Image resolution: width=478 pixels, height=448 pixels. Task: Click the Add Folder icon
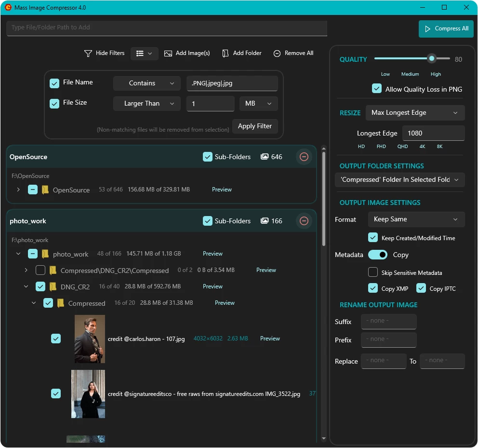[x=226, y=54]
